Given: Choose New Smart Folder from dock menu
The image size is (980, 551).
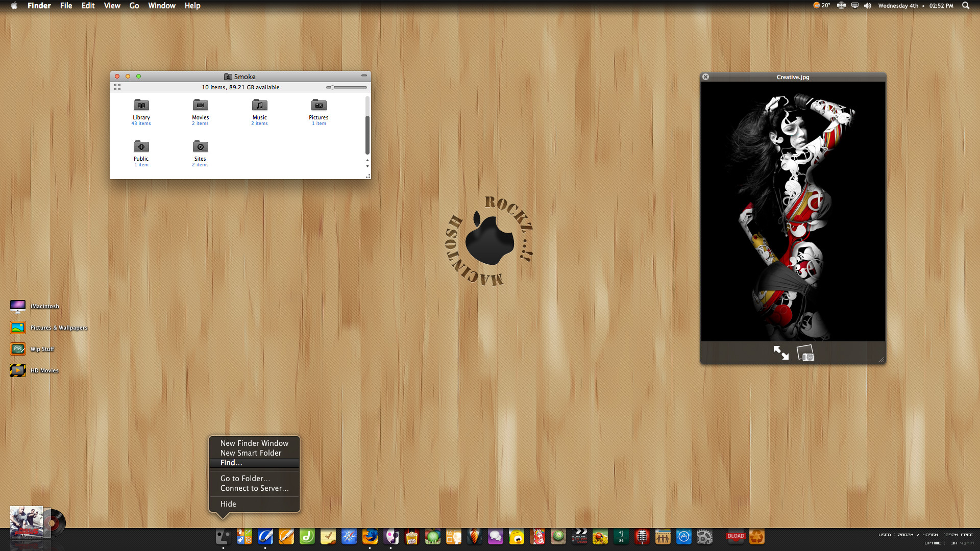Looking at the screenshot, I should tap(254, 453).
